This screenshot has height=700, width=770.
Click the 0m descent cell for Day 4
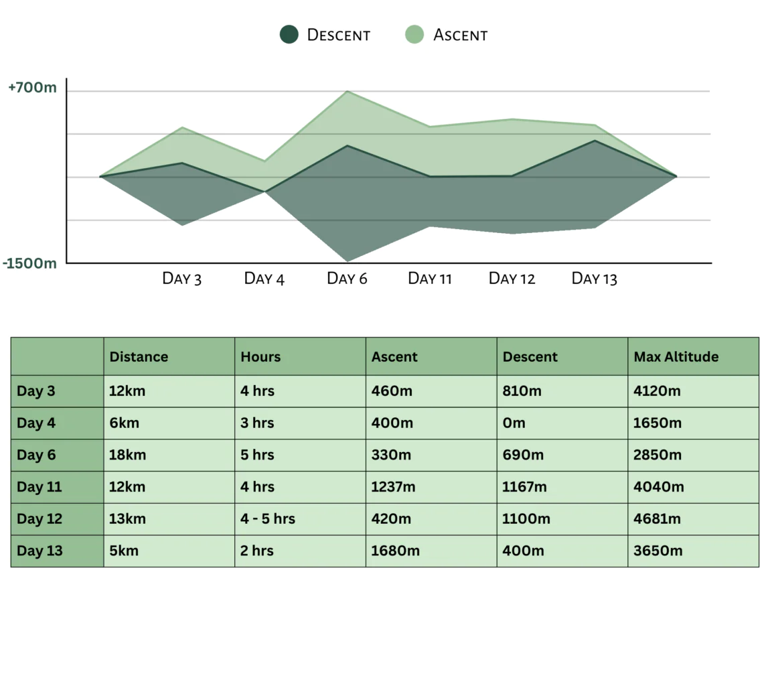click(562, 423)
